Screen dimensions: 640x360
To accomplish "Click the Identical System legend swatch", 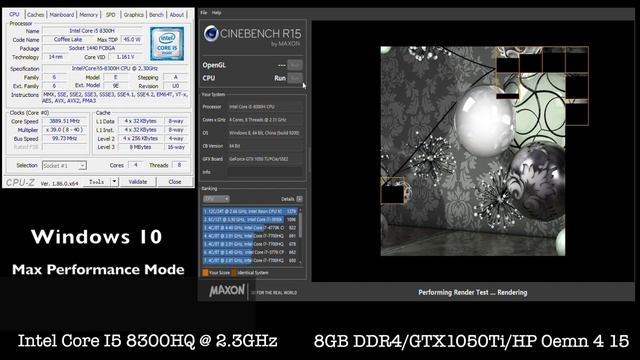I will (234, 273).
